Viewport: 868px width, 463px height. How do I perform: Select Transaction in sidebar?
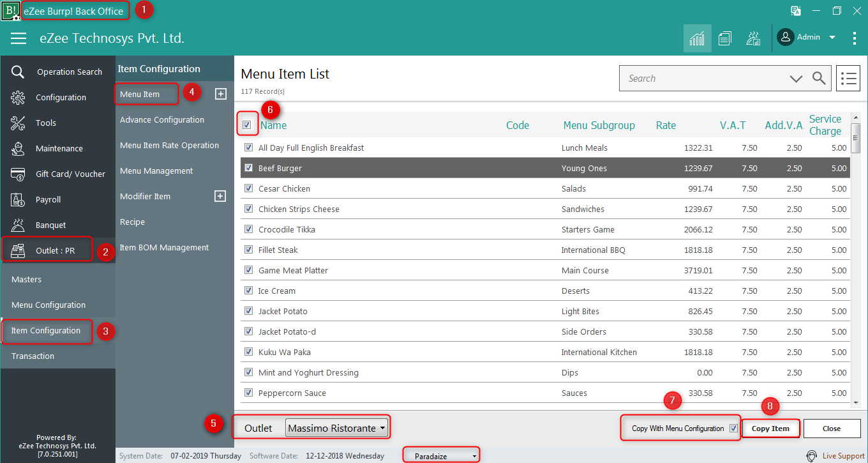point(33,356)
